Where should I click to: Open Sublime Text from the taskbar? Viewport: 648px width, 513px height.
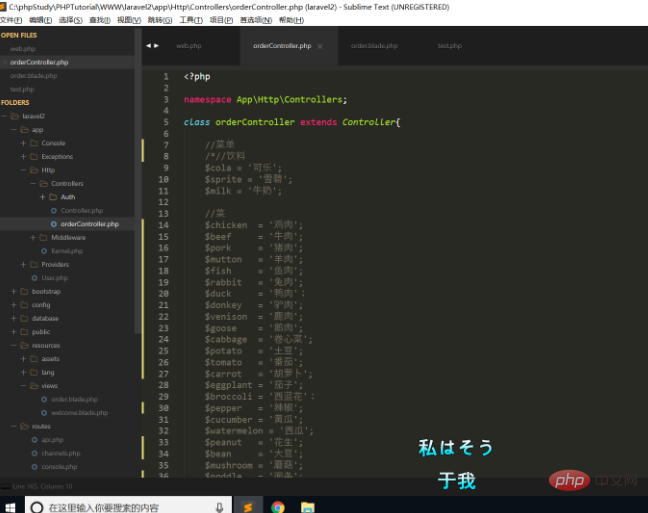coord(248,506)
